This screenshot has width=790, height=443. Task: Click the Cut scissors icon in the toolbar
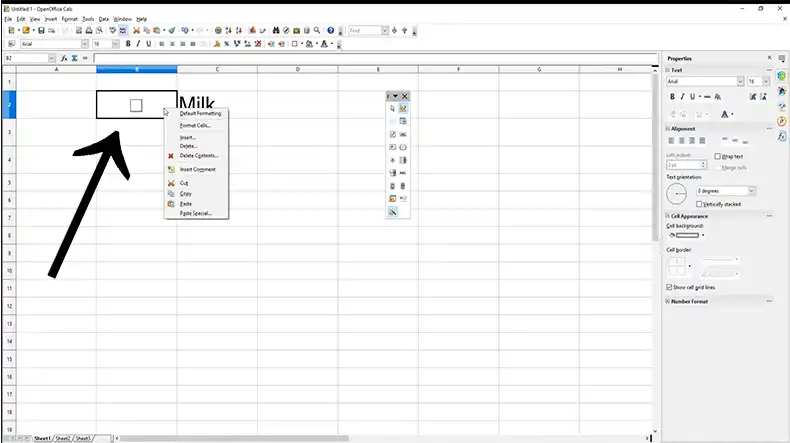coord(136,31)
